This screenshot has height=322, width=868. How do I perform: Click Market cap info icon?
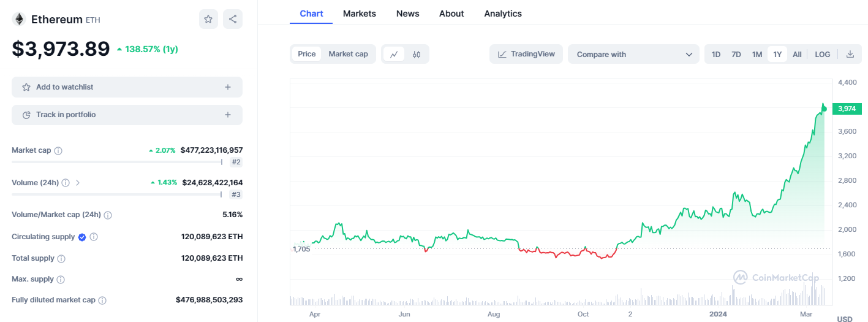(x=58, y=150)
